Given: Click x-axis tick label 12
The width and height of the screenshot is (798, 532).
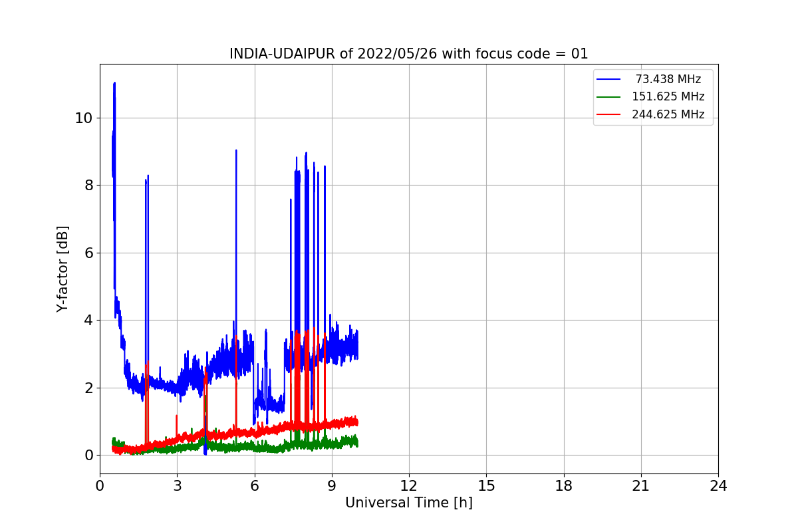Looking at the screenshot, I should [x=409, y=486].
